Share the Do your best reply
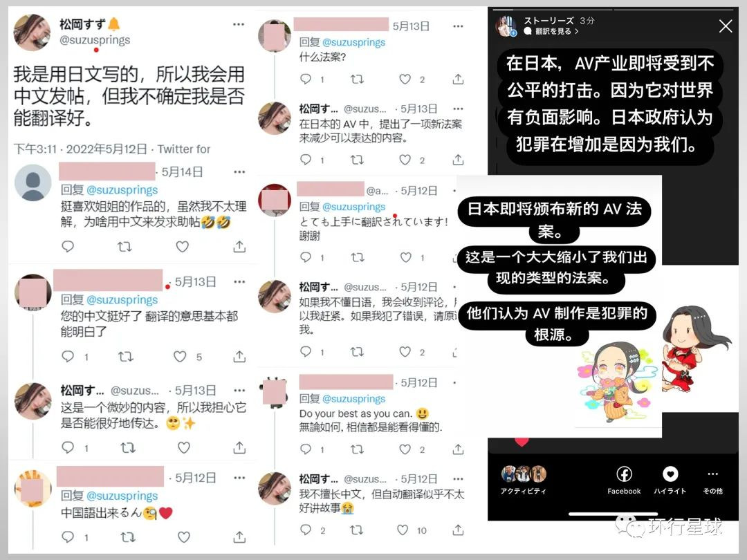Viewport: 747px width, 560px height. point(458,449)
